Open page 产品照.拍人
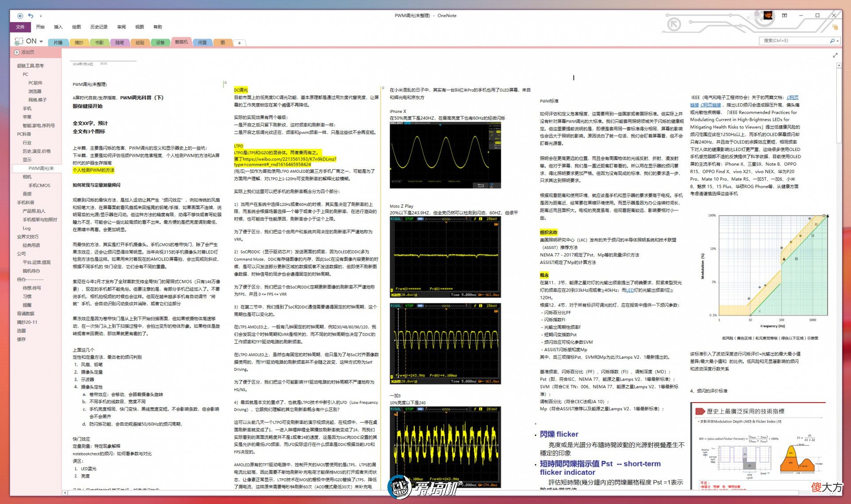This screenshot has height=504, width=851. coord(34,211)
